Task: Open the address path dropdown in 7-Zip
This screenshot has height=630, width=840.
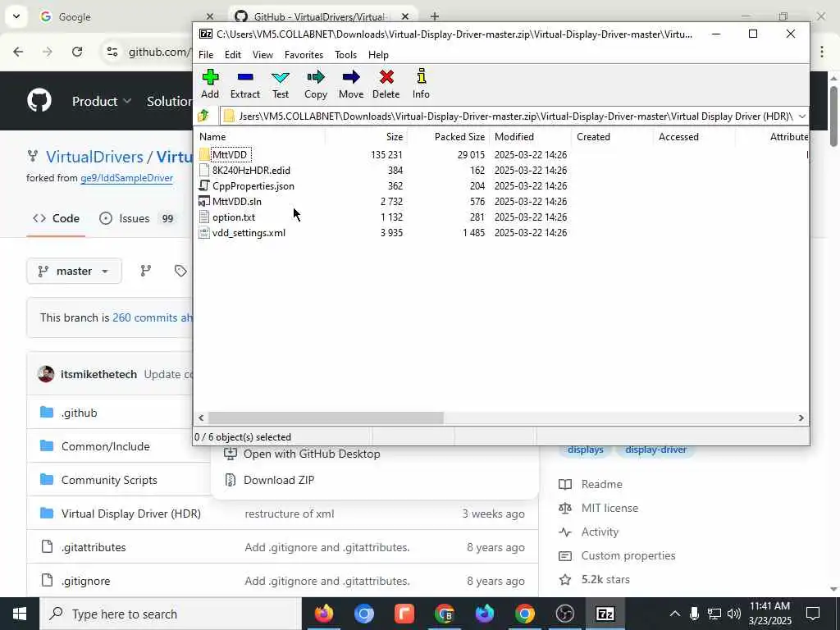Action: [x=802, y=116]
